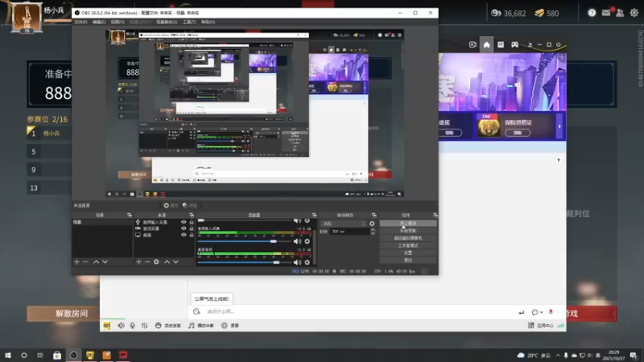Open 播放伴奏 music accompaniment button

[x=200, y=326]
